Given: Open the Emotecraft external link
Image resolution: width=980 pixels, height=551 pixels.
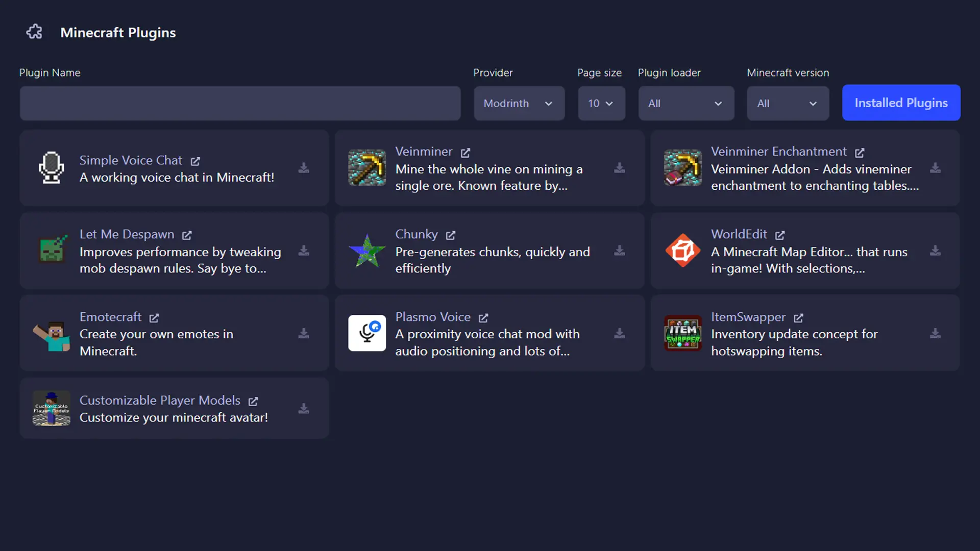Looking at the screenshot, I should tap(154, 317).
